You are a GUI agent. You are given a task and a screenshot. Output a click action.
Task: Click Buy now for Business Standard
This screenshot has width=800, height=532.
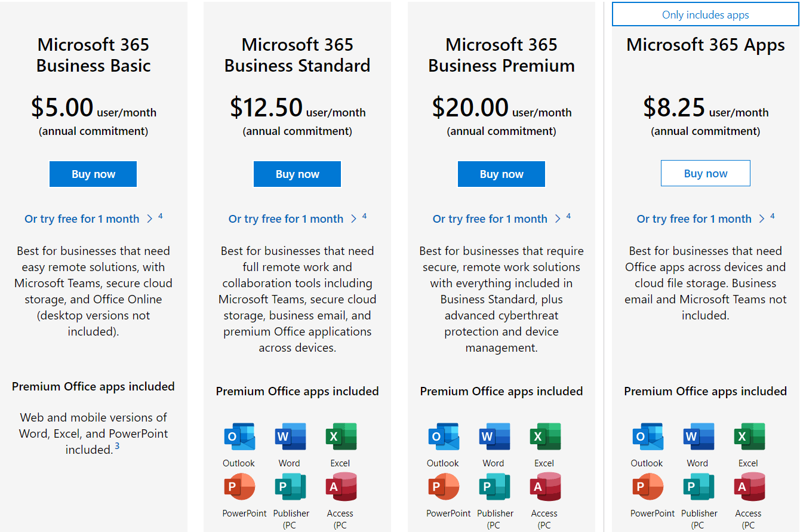tap(297, 174)
